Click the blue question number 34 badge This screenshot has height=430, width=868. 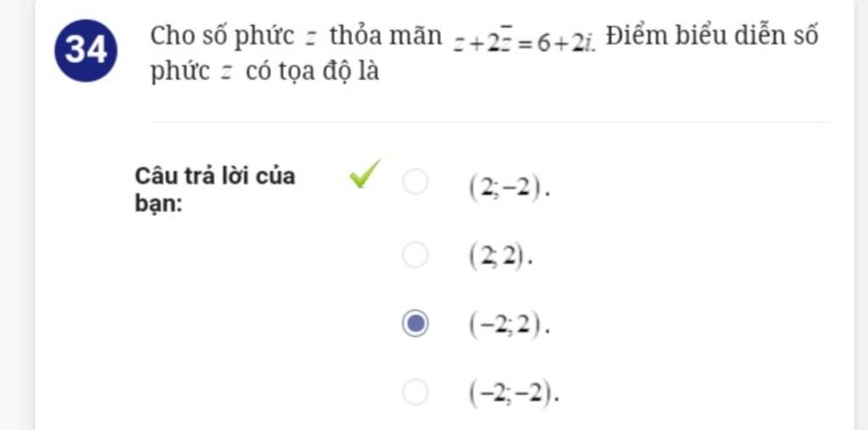click(86, 50)
